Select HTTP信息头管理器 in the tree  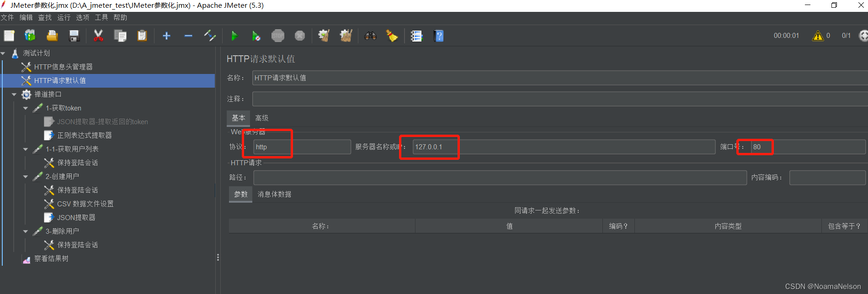coord(63,67)
